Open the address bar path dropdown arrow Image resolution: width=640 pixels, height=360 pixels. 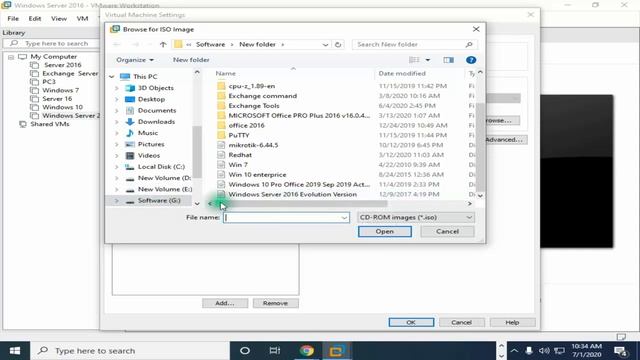(x=325, y=44)
